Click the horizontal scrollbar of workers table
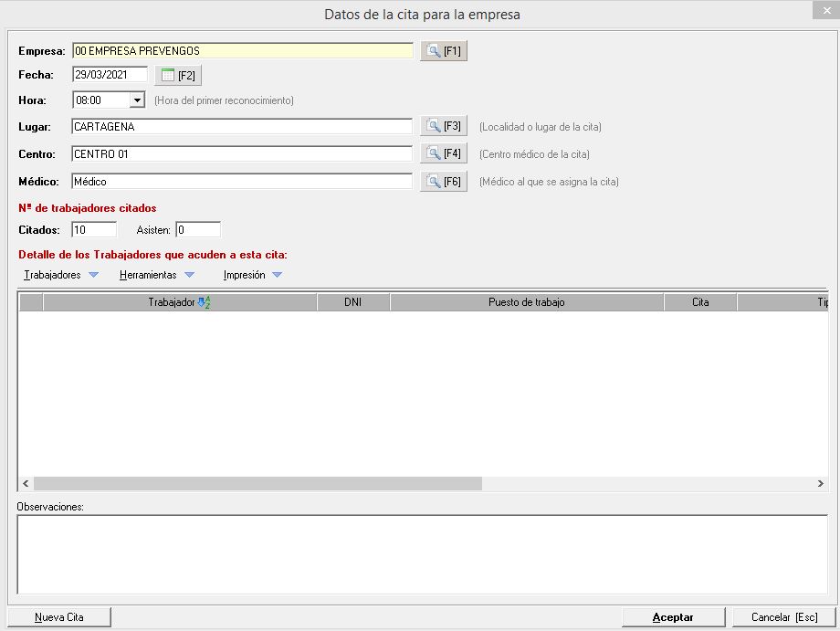This screenshot has width=840, height=631. (x=257, y=484)
